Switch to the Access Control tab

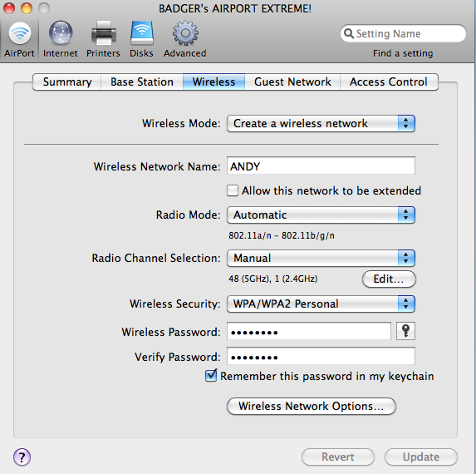coord(389,81)
